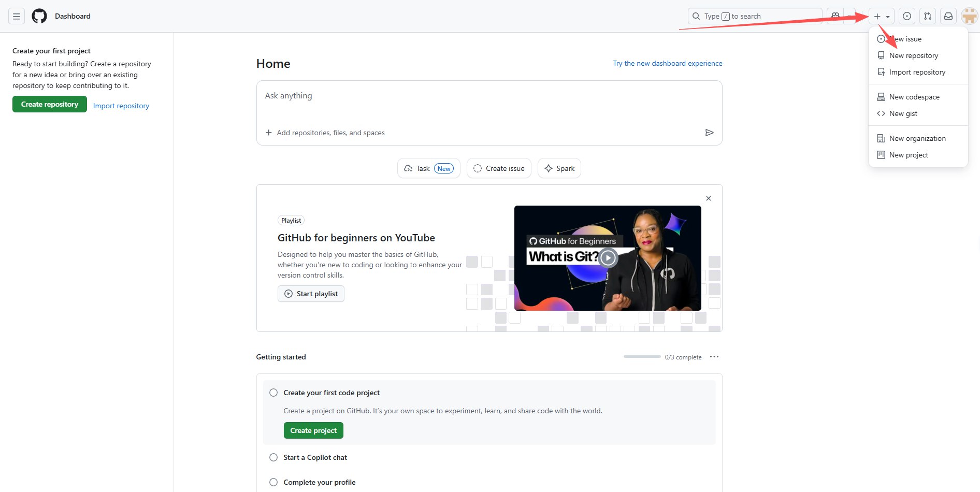Click the send arrow in Ask anything box
This screenshot has height=492, width=980.
tap(709, 133)
